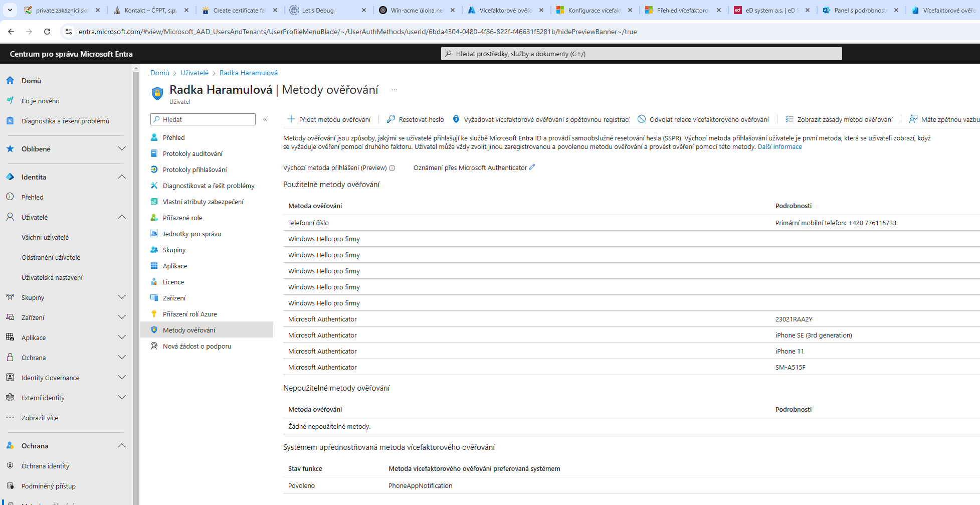Click the Odvolat relace vícefaktorového ověřování icon
Image resolution: width=980 pixels, height=505 pixels.
642,119
